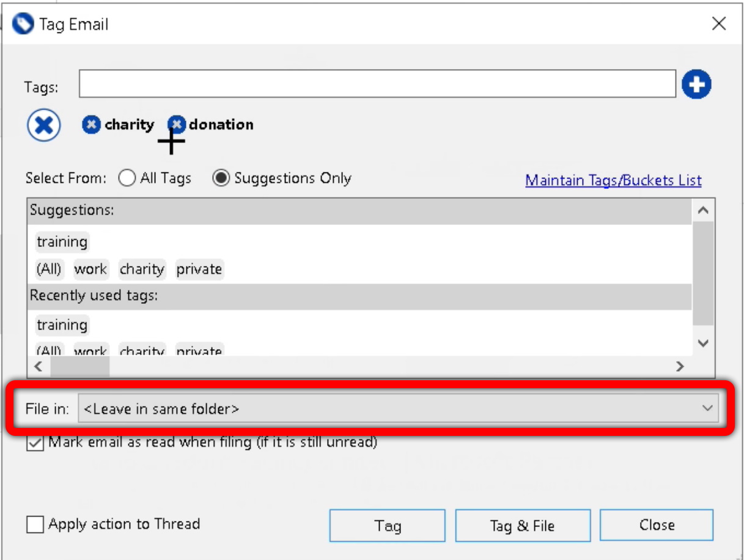Click inside the Tags input field
The height and width of the screenshot is (560, 744).
pos(367,83)
